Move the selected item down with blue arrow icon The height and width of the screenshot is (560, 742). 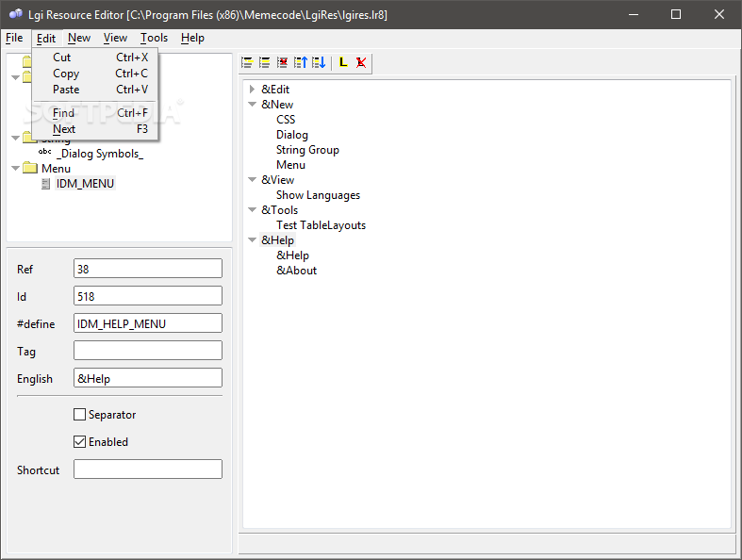tap(319, 62)
